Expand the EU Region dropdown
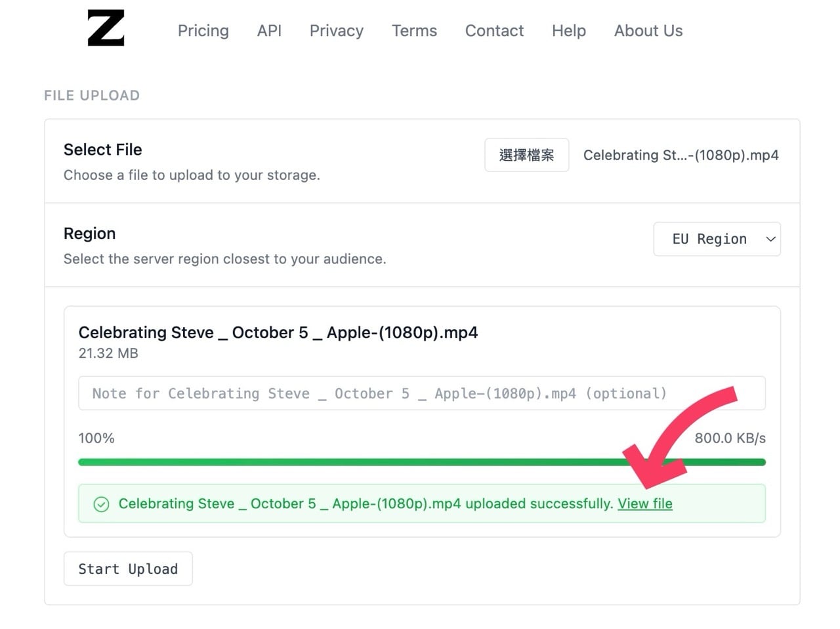Image resolution: width=840 pixels, height=629 pixels. tap(717, 239)
